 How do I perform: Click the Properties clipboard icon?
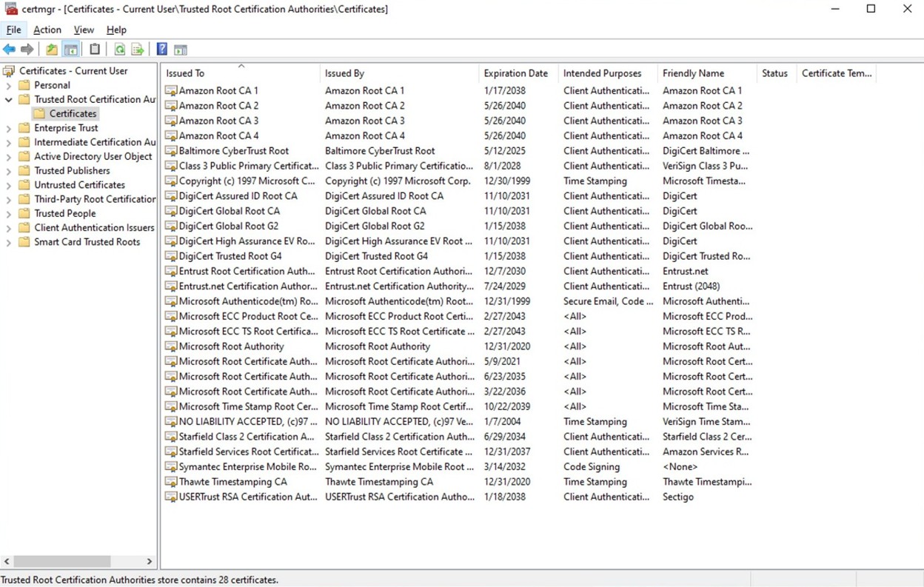coord(95,48)
